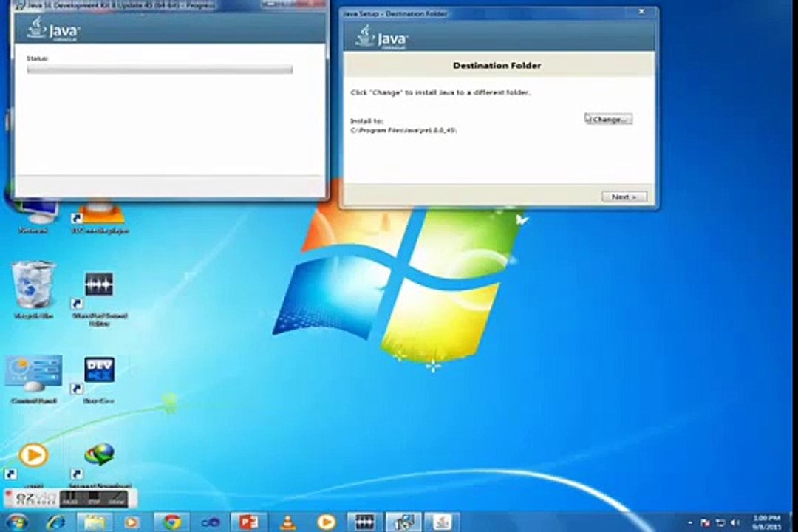The height and width of the screenshot is (532, 798).
Task: Open the Network desktop icon
Action: coord(33,216)
